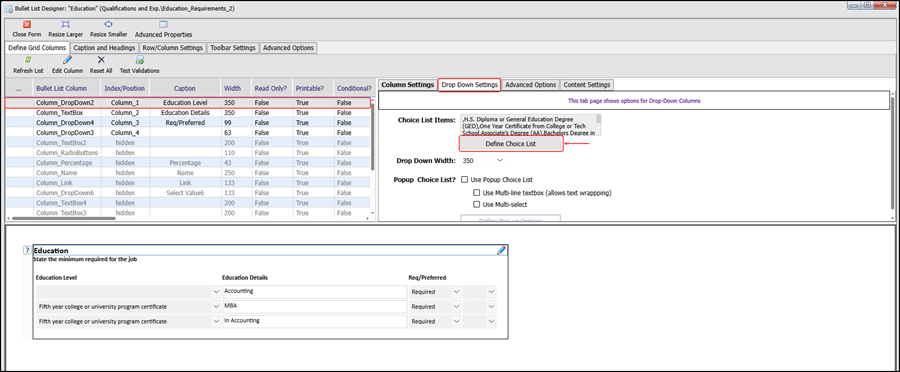The width and height of the screenshot is (900, 372).
Task: Open the top-level Advanced Options tab
Action: (x=288, y=48)
